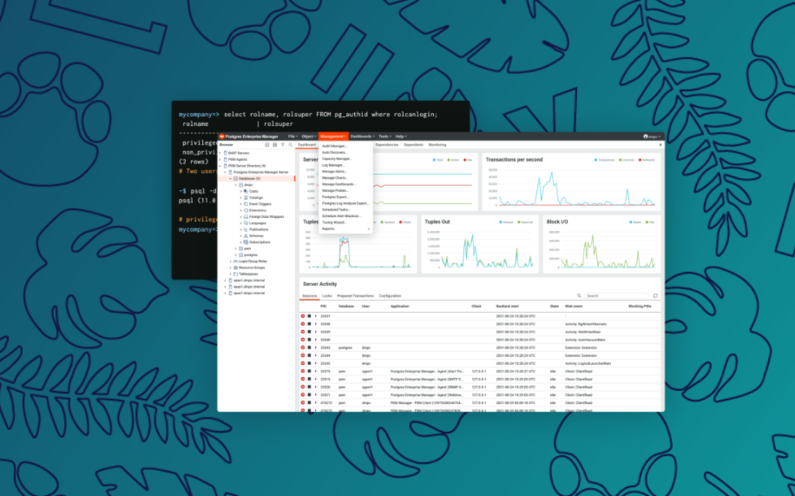Expand session details arrow for PID 22337
Screen dimensions: 795x496
pyautogui.click(x=317, y=316)
